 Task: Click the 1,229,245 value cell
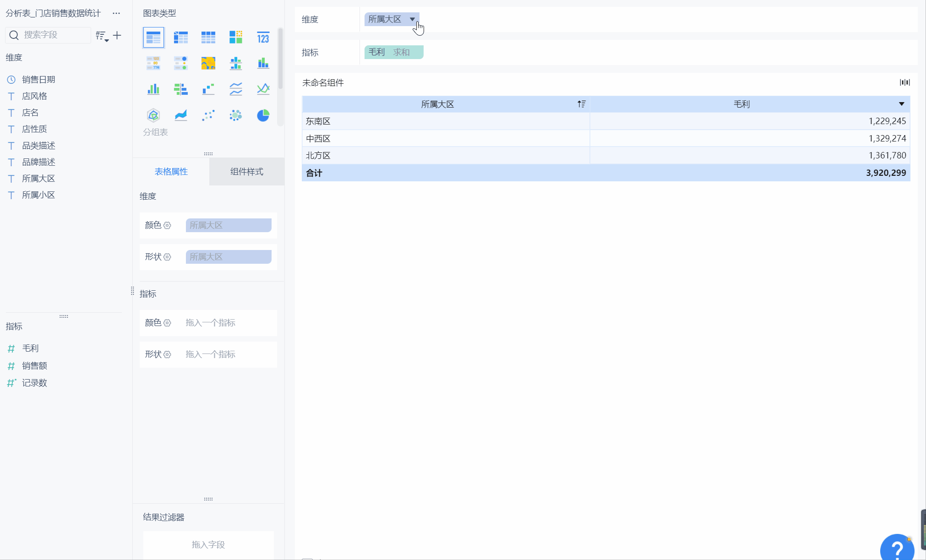(750, 121)
